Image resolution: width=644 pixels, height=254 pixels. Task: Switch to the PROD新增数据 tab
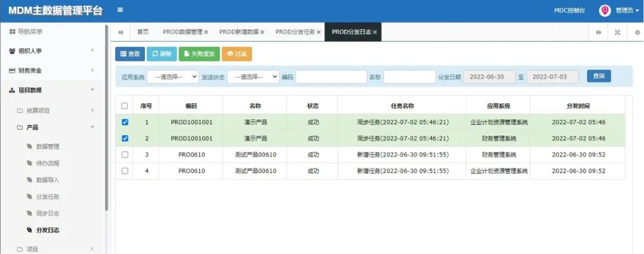pyautogui.click(x=239, y=32)
